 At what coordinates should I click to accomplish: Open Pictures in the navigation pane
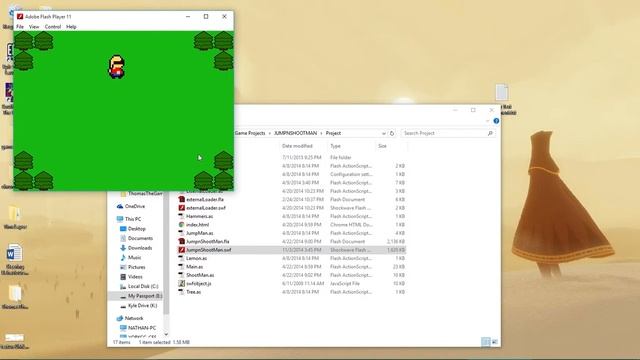pyautogui.click(x=137, y=267)
